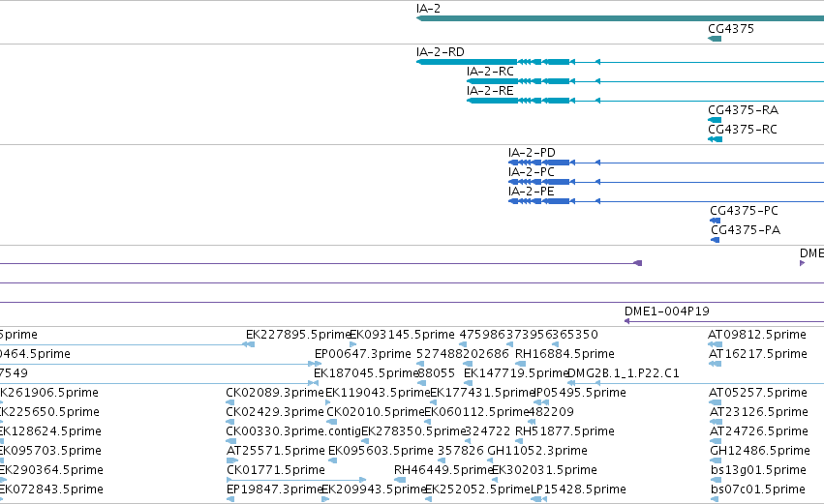Click the LP15428.5prime EST label
Screen dimensions: 824x504
(579, 489)
